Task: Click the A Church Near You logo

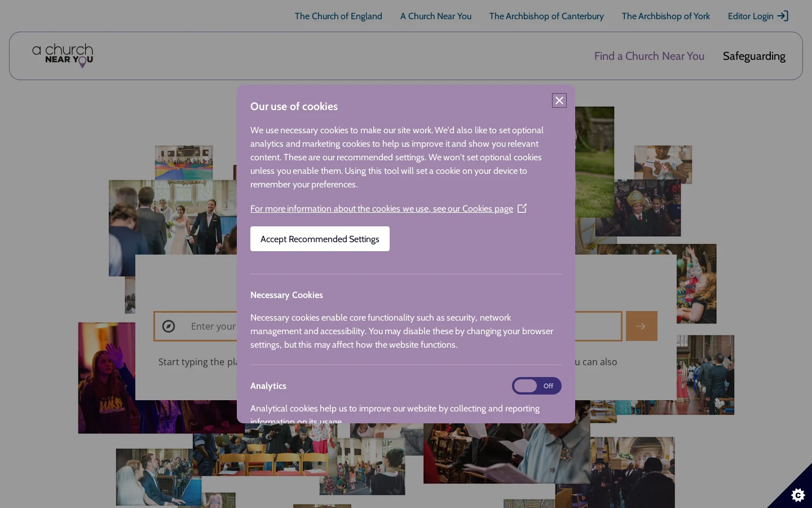Action: coord(63,56)
